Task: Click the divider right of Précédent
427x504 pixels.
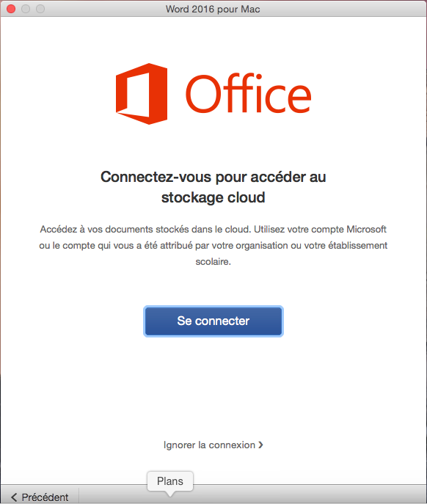Action: 79,496
